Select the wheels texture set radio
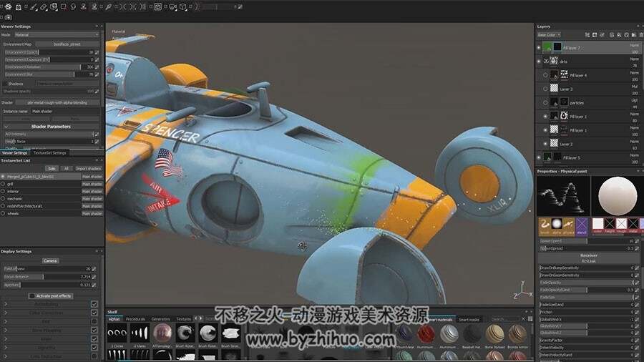Viewport: 644px width, 362px height. click(3, 213)
